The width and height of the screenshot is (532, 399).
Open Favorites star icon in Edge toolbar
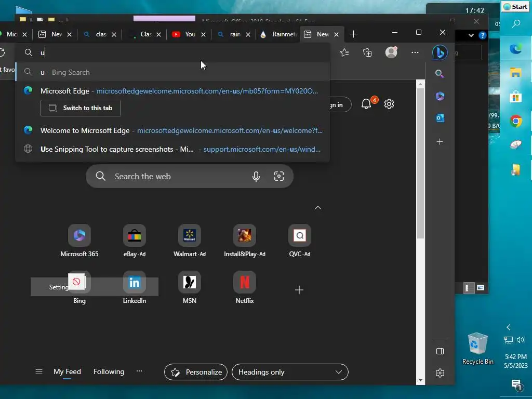coord(344,52)
